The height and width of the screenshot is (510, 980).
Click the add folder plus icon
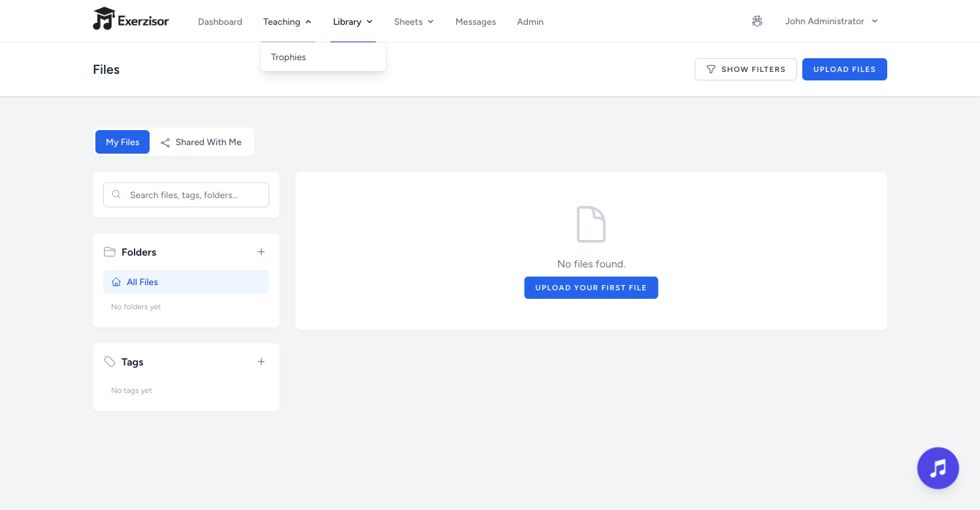[x=261, y=252]
